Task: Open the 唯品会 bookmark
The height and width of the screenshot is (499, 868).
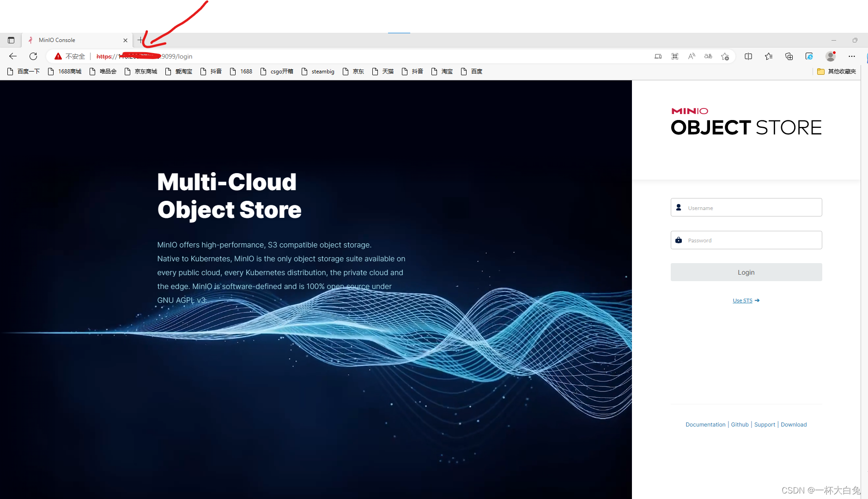Action: (103, 72)
